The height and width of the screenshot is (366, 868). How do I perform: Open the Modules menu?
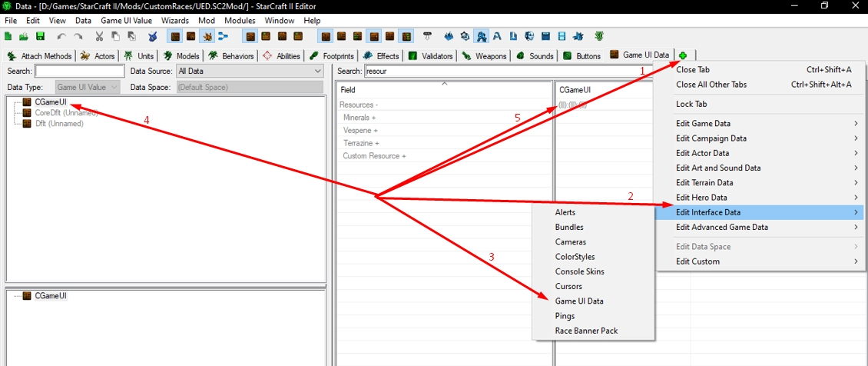240,21
